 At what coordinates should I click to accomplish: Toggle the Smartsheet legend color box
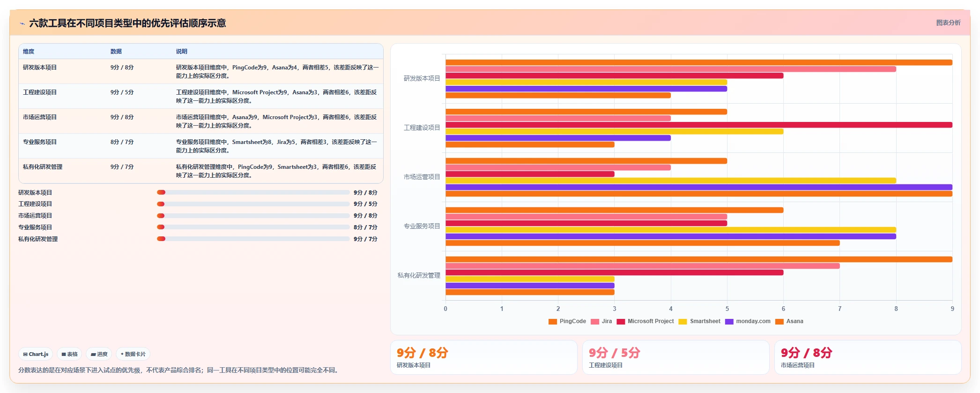pyautogui.click(x=683, y=321)
